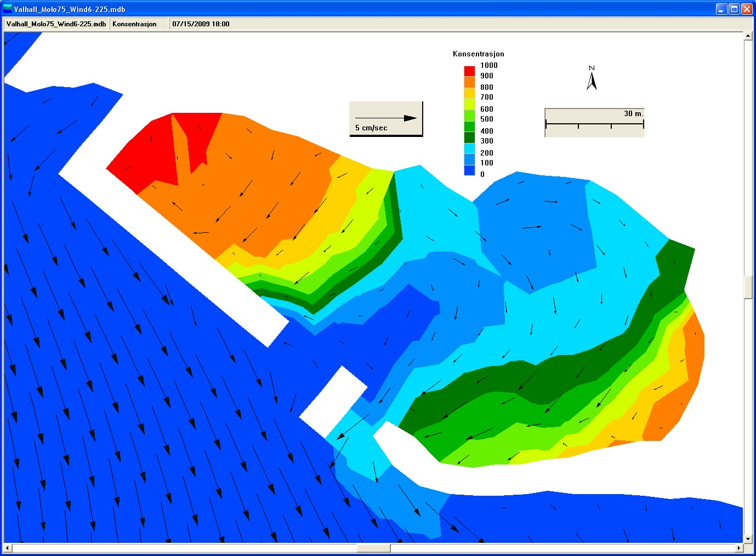Viewport: 756px width, 556px height.
Task: Click the horizontal scrollbar right arrow
Action: pos(739,548)
